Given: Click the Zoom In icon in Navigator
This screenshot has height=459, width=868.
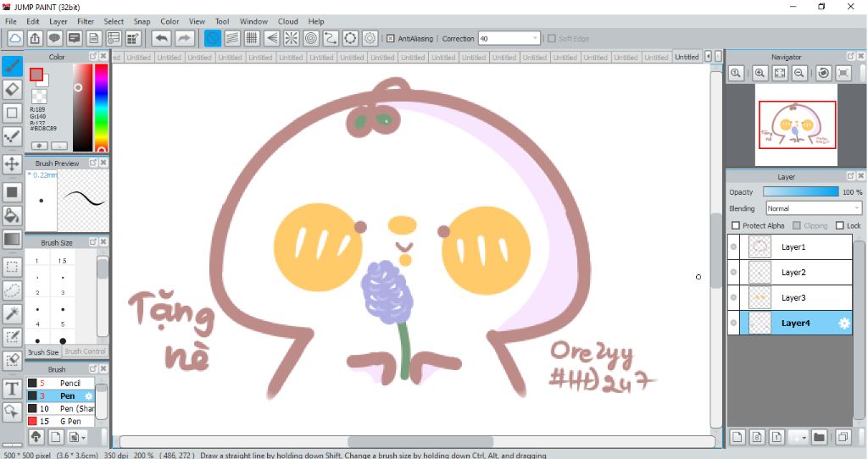Looking at the screenshot, I should coord(760,73).
